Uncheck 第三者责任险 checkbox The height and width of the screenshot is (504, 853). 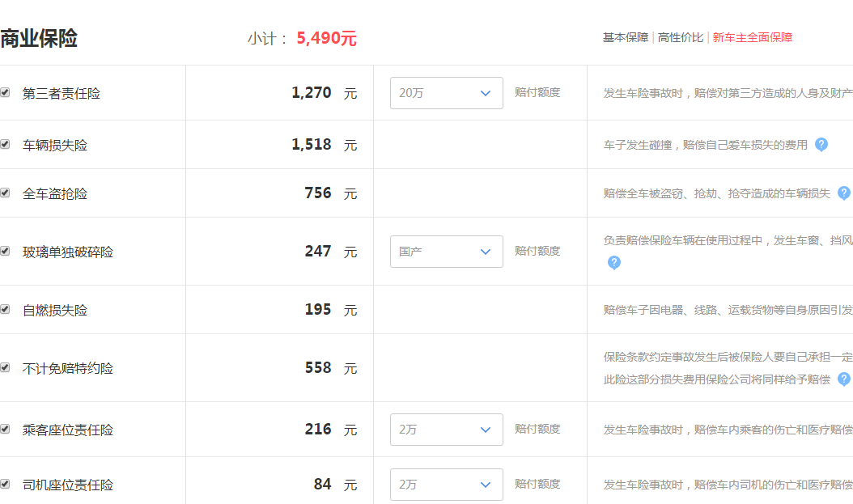tap(5, 92)
